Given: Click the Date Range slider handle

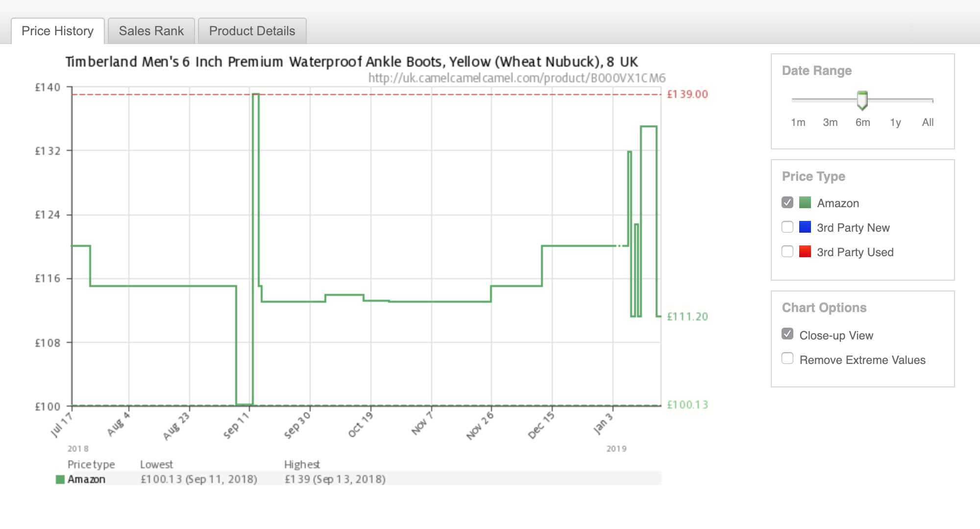Looking at the screenshot, I should 862,100.
